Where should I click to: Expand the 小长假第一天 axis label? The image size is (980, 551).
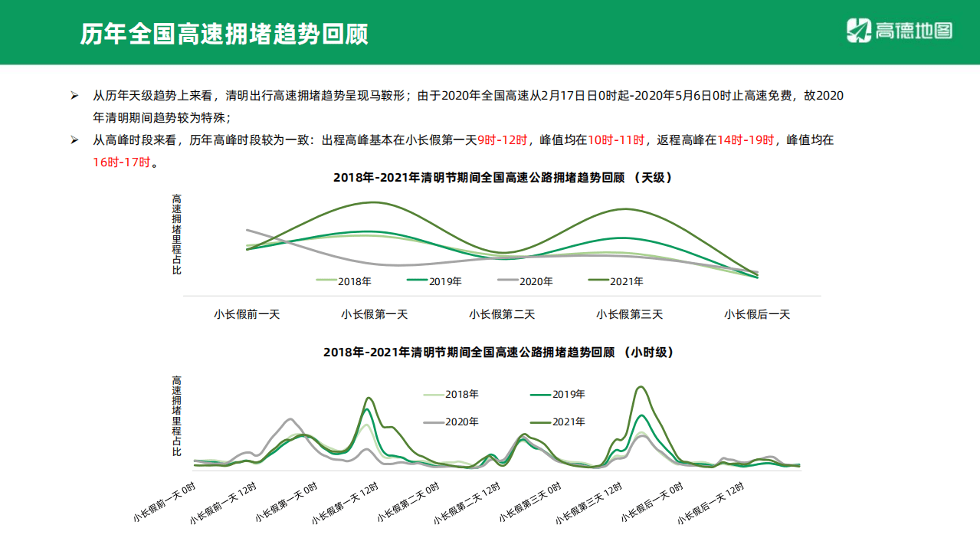tap(373, 313)
